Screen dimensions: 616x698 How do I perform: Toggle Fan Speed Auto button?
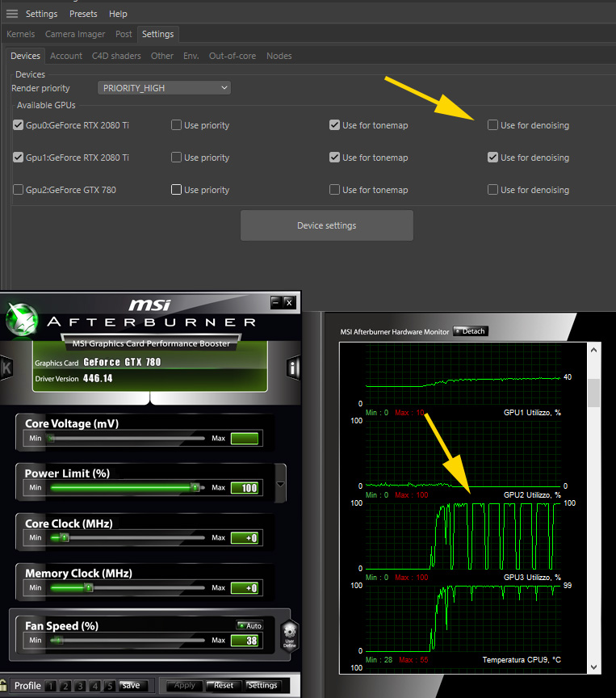coord(249,625)
